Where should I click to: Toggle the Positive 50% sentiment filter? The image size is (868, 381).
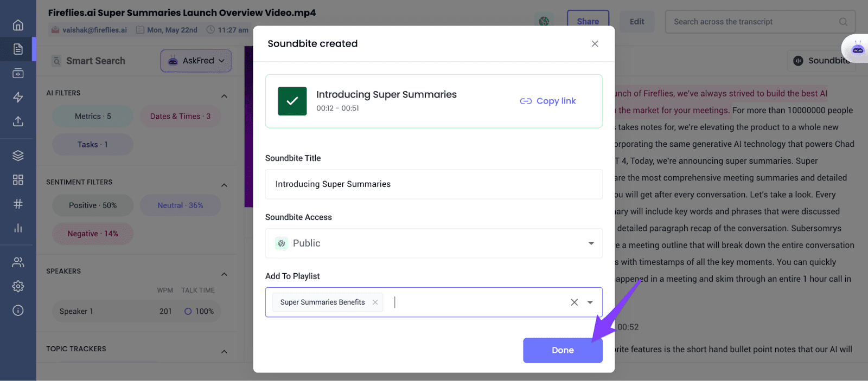(92, 205)
